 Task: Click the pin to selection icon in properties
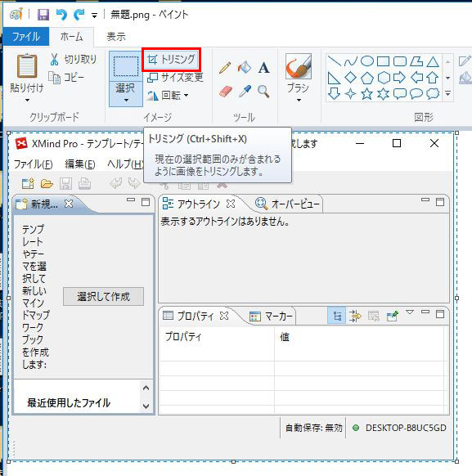pyautogui.click(x=392, y=316)
